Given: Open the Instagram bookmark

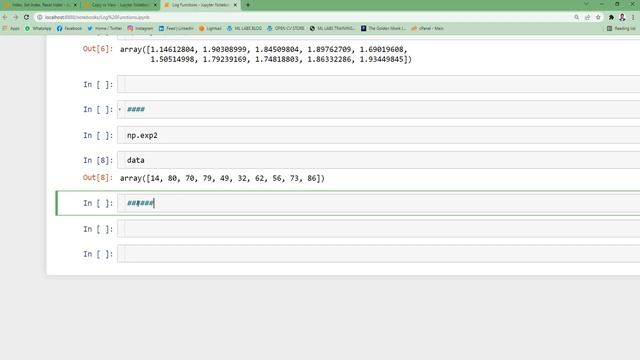Looking at the screenshot, I should click(x=140, y=28).
